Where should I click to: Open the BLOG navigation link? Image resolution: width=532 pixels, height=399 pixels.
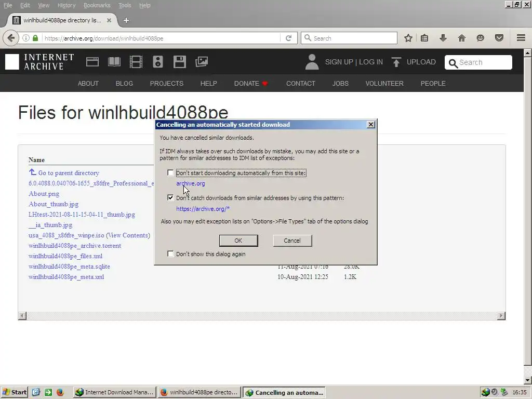124,84
